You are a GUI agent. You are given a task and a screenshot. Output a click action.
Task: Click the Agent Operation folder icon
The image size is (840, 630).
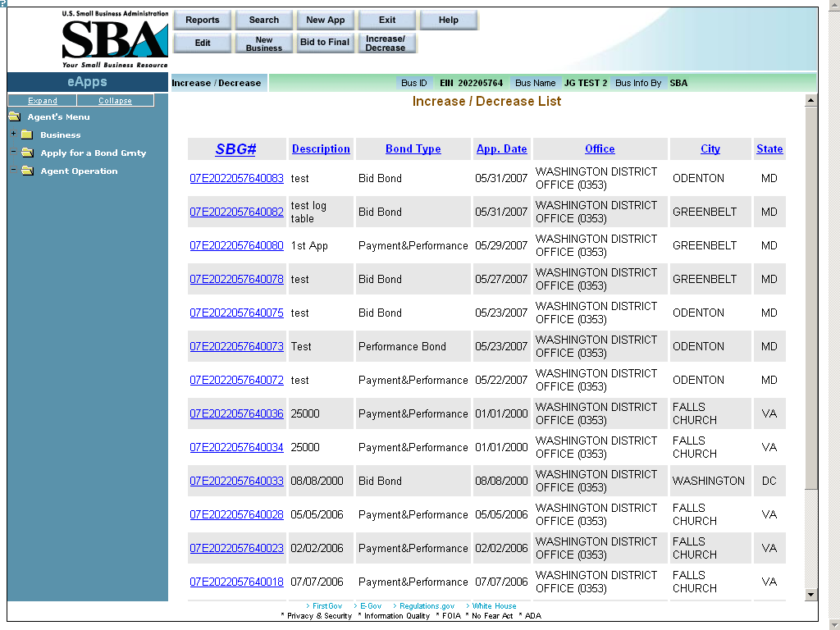(x=27, y=171)
